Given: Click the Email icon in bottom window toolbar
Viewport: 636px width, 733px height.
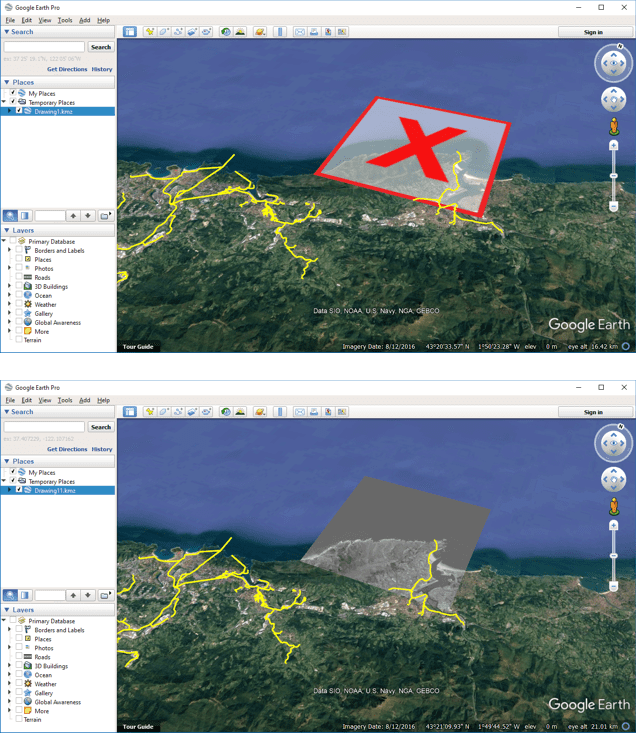Looking at the screenshot, I should [299, 412].
